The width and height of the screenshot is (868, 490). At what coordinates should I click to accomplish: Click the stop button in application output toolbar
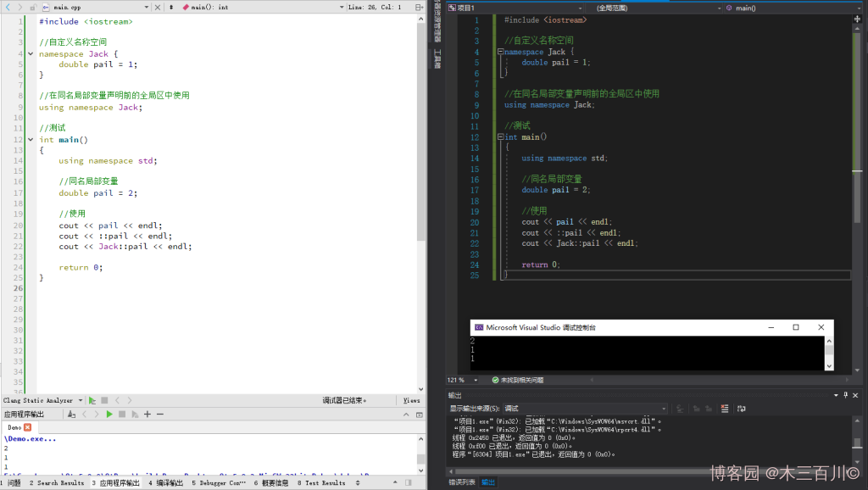click(x=122, y=414)
